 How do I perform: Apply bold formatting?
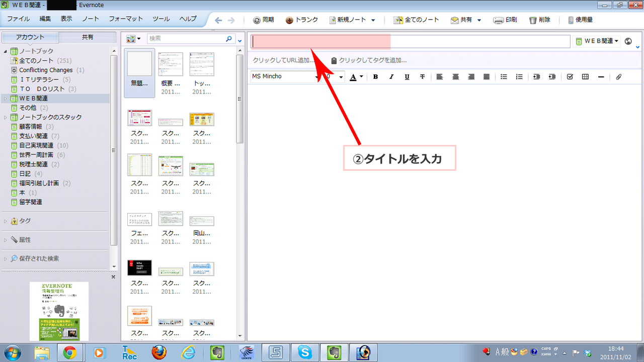(x=375, y=77)
